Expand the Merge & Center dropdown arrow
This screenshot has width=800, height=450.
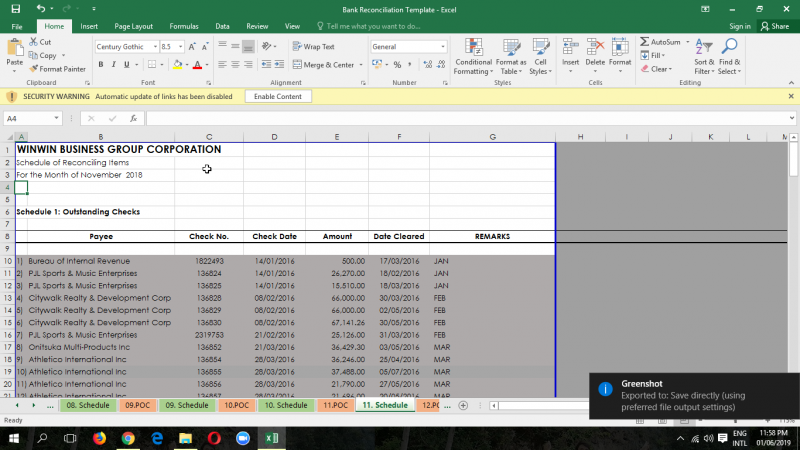click(x=360, y=65)
